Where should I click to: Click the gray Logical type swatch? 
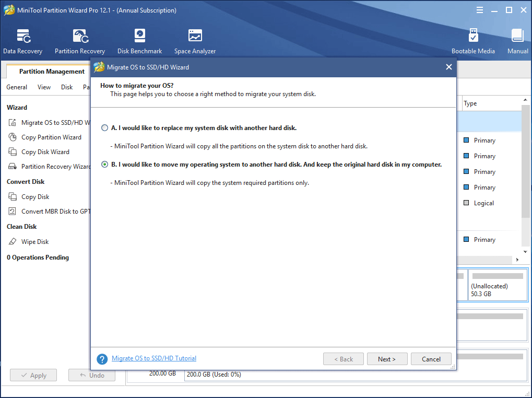466,203
